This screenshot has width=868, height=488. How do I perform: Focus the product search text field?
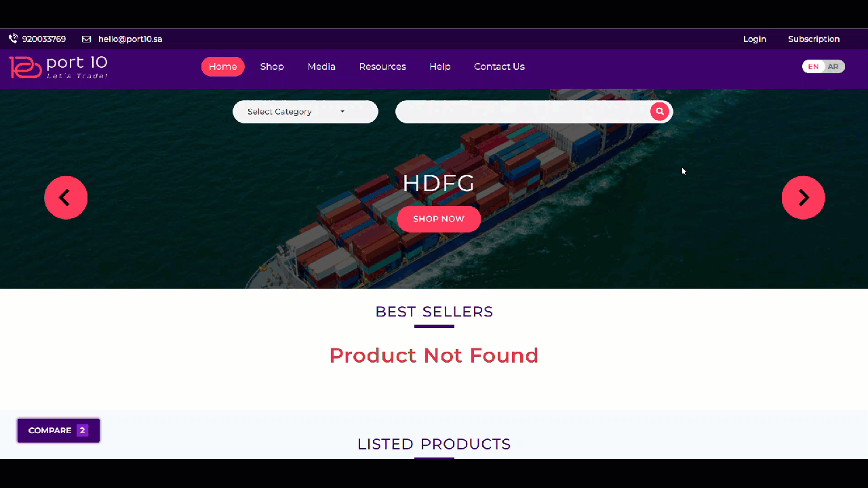tap(522, 112)
